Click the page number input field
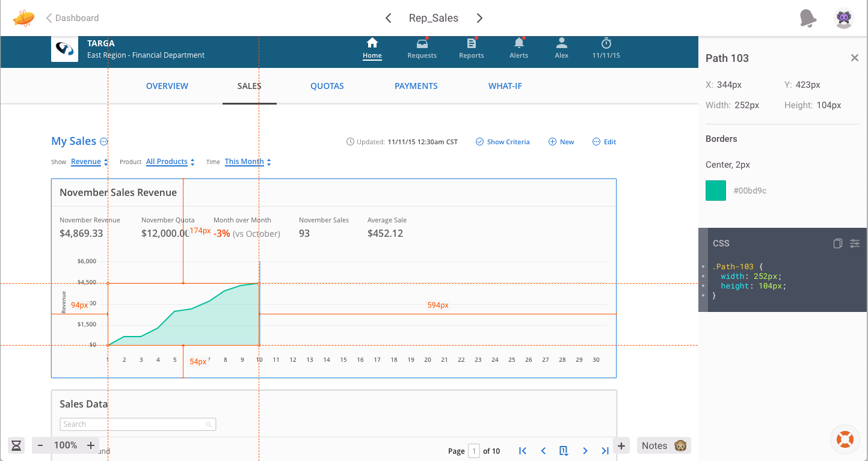The height and width of the screenshot is (461, 868). (474, 451)
